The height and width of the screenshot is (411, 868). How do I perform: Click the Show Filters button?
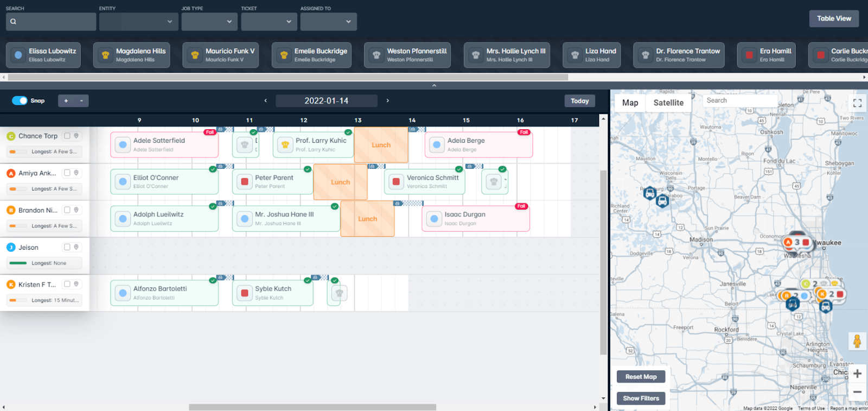(641, 399)
